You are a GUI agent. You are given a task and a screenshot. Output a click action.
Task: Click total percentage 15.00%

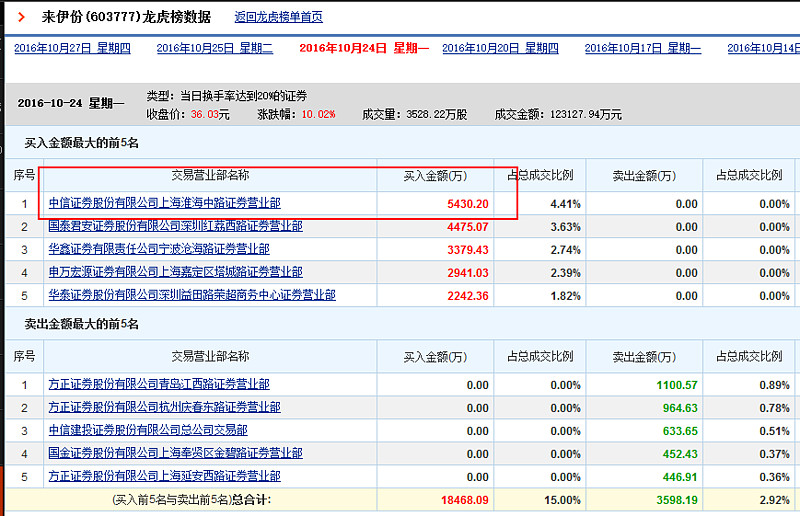pyautogui.click(x=562, y=500)
